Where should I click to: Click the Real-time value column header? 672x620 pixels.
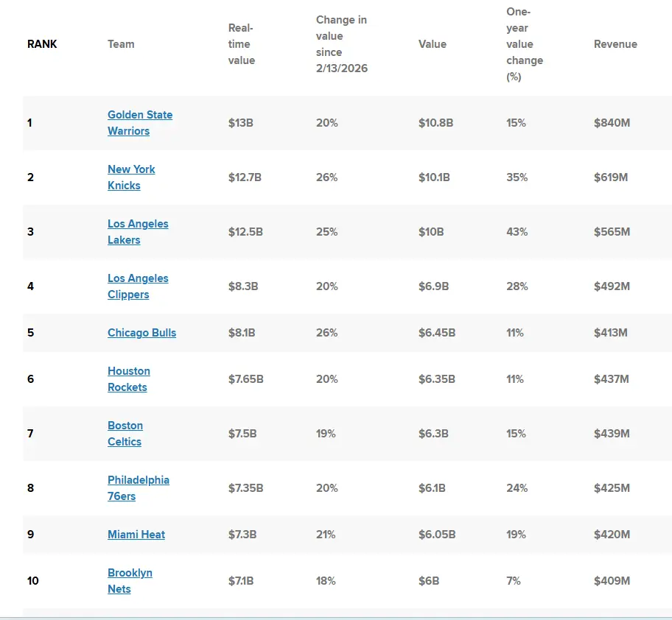pyautogui.click(x=241, y=44)
